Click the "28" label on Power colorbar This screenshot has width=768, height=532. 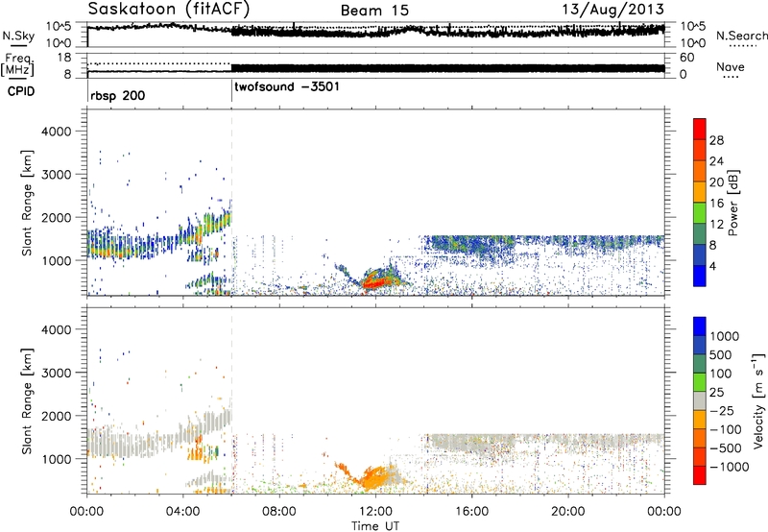716,140
